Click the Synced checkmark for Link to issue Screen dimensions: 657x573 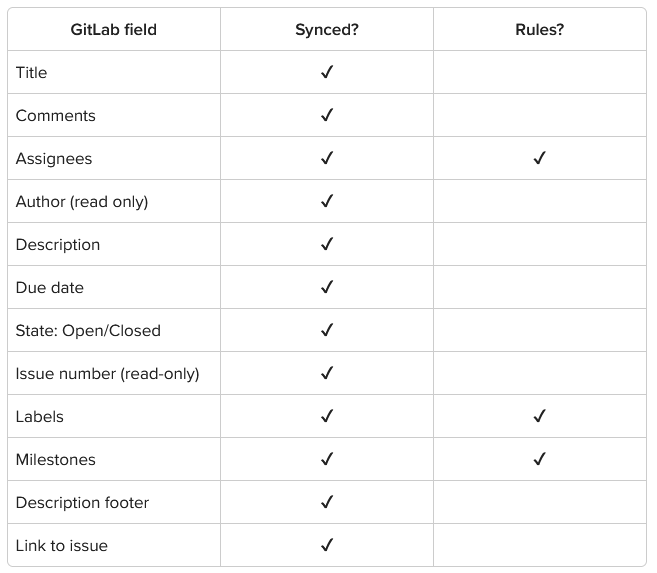coord(327,545)
